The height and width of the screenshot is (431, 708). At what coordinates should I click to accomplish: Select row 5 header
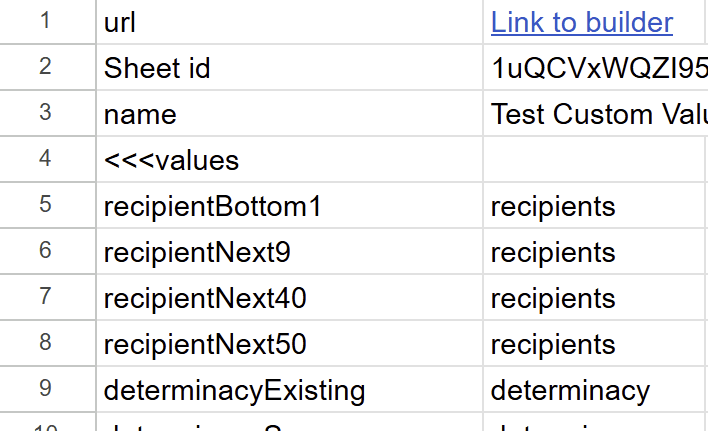(x=47, y=205)
